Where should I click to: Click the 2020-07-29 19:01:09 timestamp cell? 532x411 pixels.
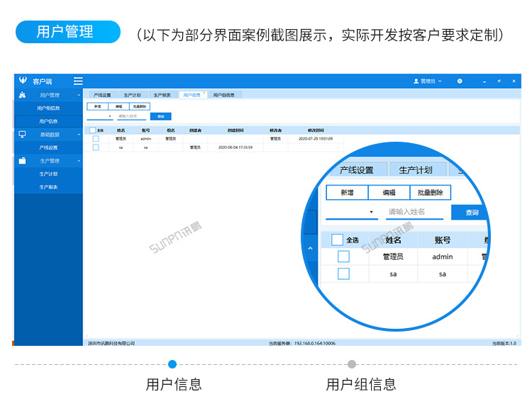pyautogui.click(x=316, y=139)
